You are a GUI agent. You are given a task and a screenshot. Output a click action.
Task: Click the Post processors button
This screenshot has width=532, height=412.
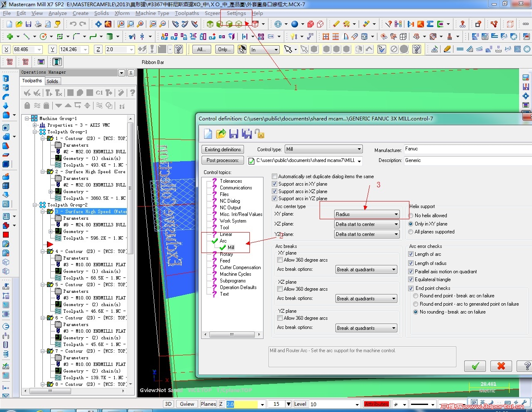(x=223, y=160)
